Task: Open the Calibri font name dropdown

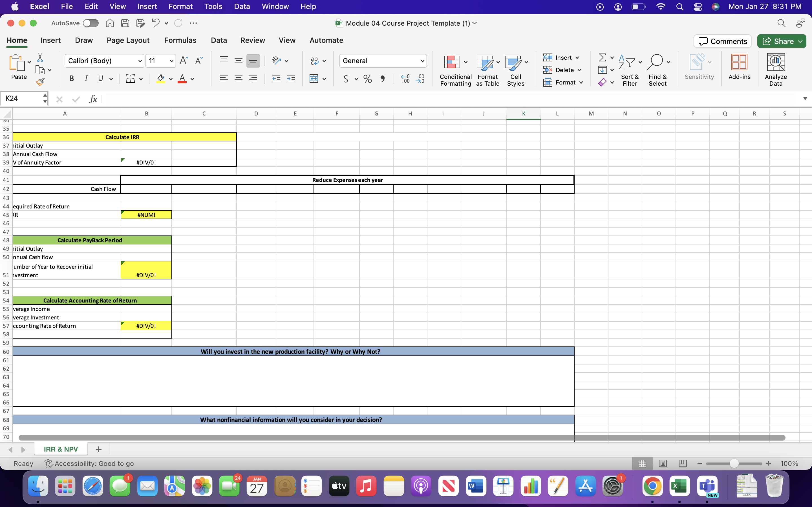Action: [x=140, y=61]
